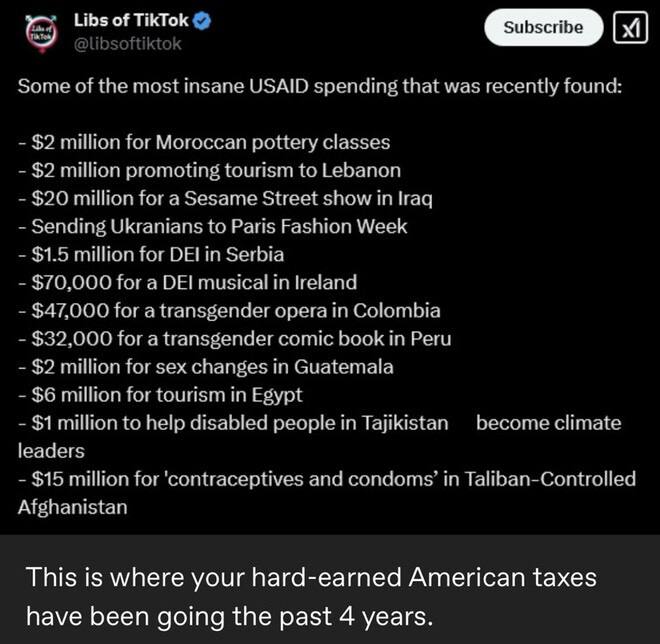Click the DEI musical in Ireland line
The image size is (660, 644).
coord(187,282)
